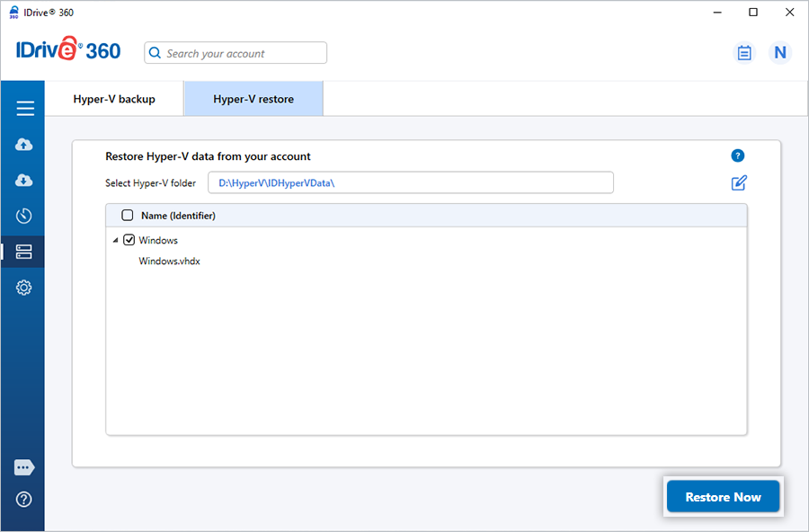809x532 pixels.
Task: Edit the Hyper-V folder path icon
Action: click(x=739, y=183)
